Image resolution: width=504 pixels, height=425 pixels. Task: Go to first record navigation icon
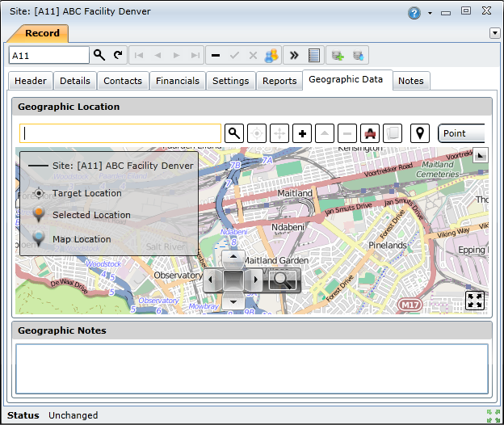coord(139,55)
